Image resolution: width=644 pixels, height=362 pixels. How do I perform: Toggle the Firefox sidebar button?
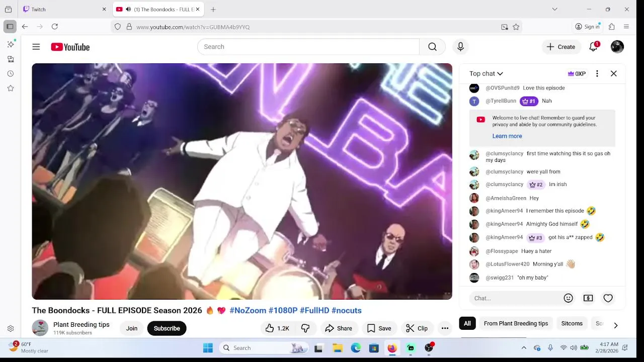pyautogui.click(x=10, y=27)
